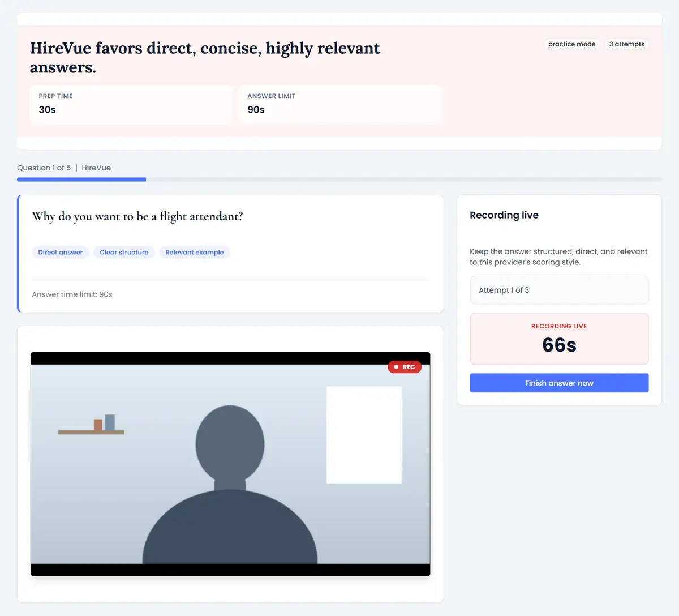The width and height of the screenshot is (679, 616).
Task: Click the Recording live heading
Action: (x=504, y=215)
